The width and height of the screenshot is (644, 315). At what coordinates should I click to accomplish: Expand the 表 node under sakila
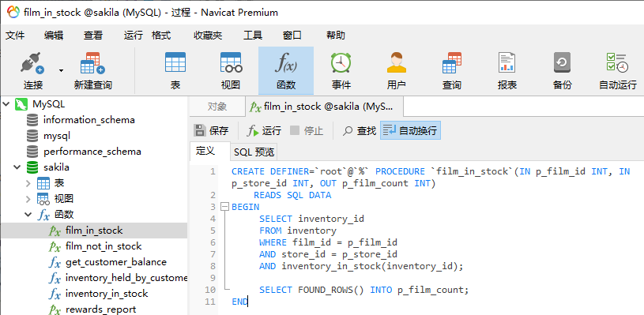click(x=28, y=183)
